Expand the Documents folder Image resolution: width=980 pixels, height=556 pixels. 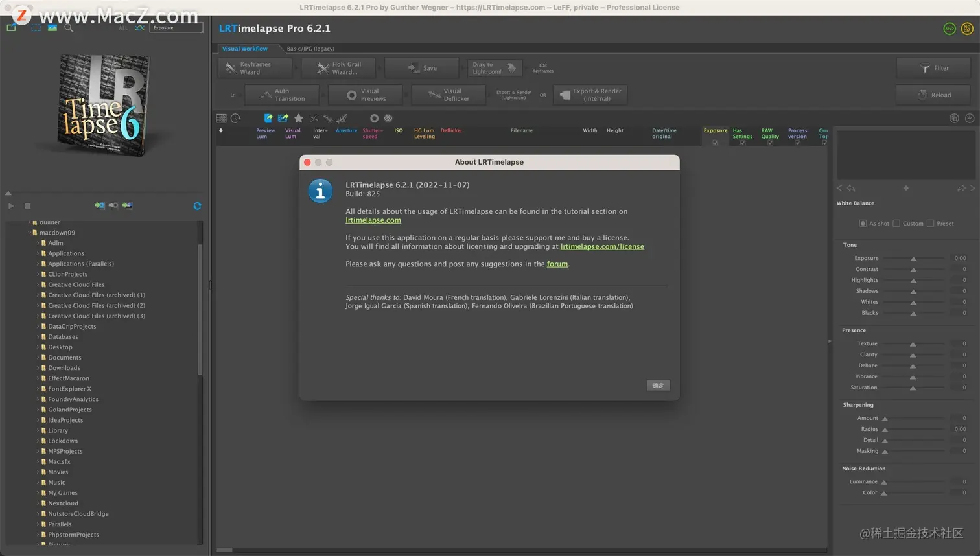(38, 358)
